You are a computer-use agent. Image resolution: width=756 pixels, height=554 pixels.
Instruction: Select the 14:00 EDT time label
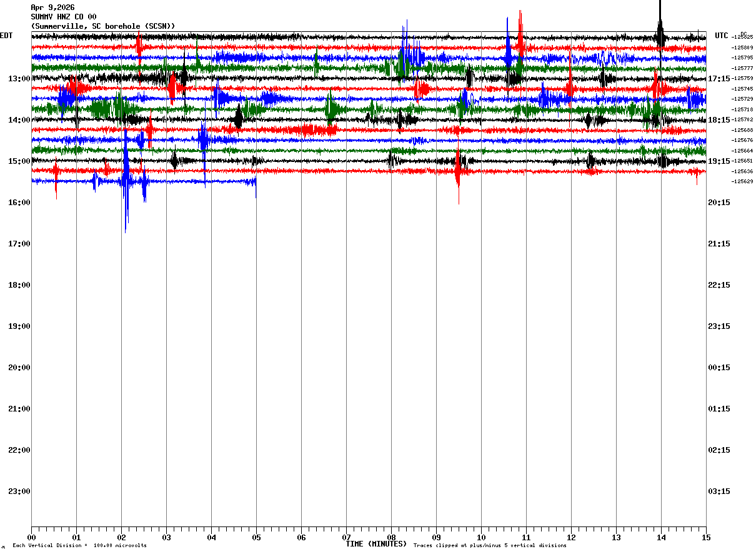click(19, 120)
